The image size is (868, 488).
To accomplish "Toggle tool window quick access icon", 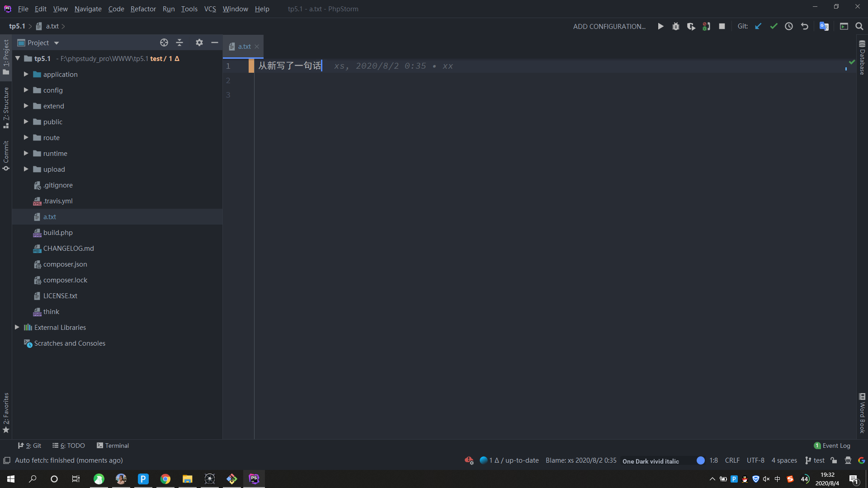I will pyautogui.click(x=7, y=460).
